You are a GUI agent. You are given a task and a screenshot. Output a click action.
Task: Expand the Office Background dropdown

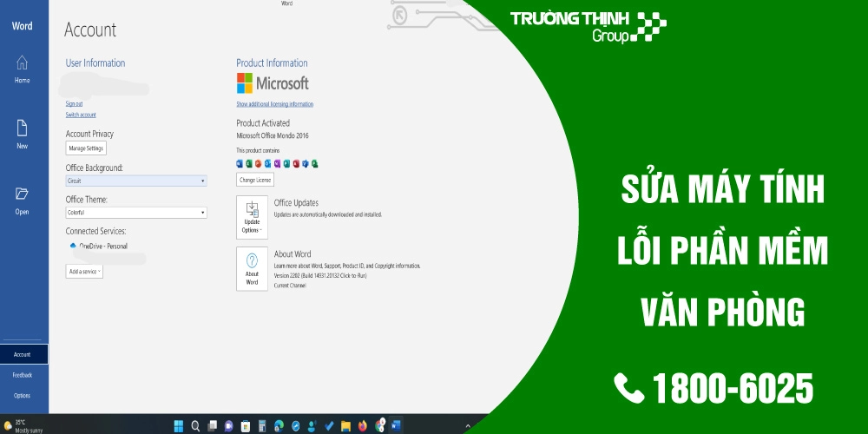click(136, 181)
